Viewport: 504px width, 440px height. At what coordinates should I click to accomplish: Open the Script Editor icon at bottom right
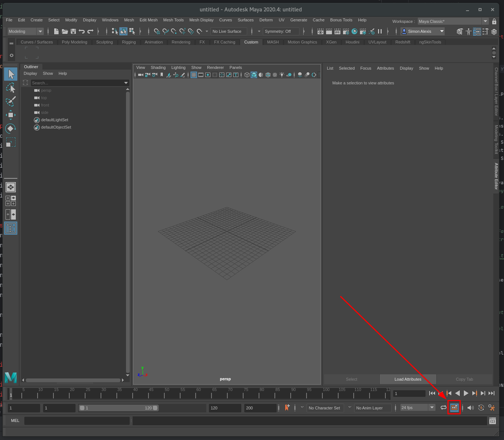click(493, 421)
